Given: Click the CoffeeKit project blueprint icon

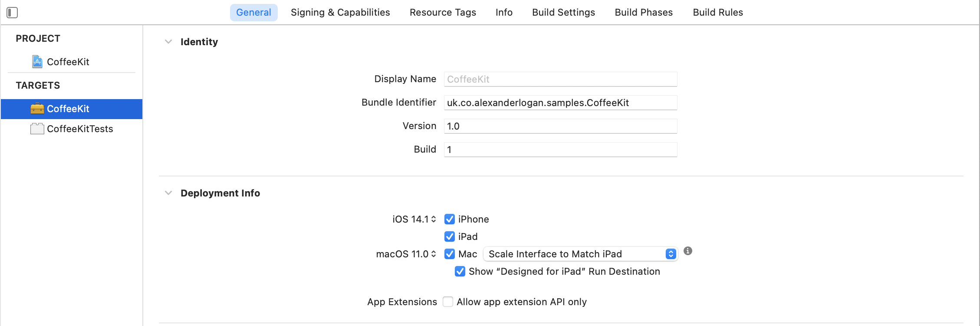Looking at the screenshot, I should tap(37, 62).
